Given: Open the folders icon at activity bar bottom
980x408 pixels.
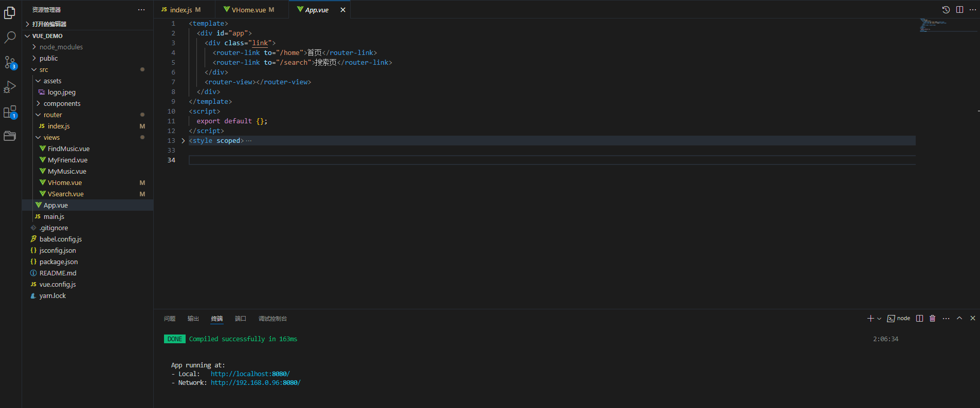Looking at the screenshot, I should pyautogui.click(x=10, y=136).
